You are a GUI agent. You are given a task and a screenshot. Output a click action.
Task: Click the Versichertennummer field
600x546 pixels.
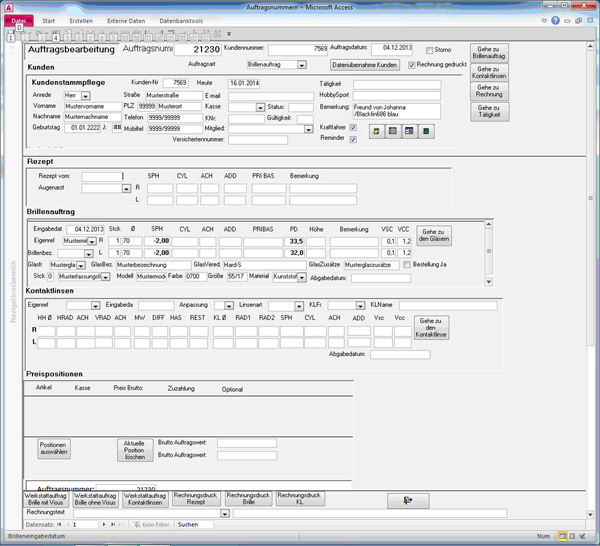pyautogui.click(x=258, y=140)
